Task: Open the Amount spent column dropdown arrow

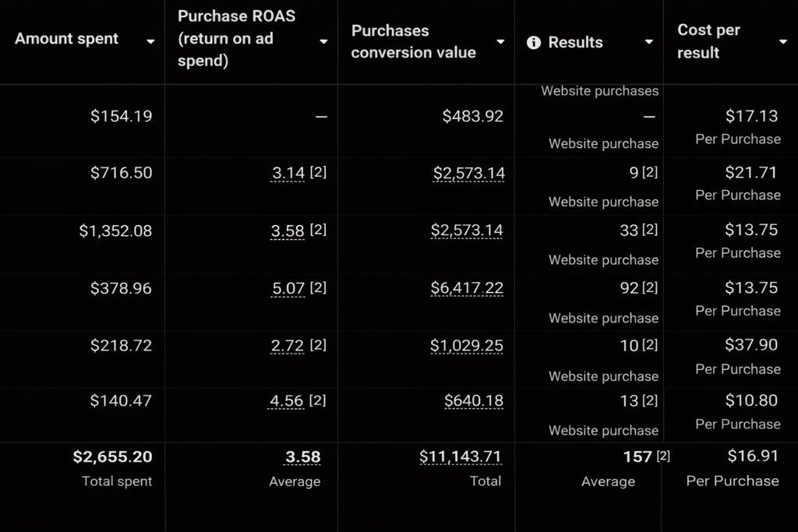Action: click(x=150, y=42)
